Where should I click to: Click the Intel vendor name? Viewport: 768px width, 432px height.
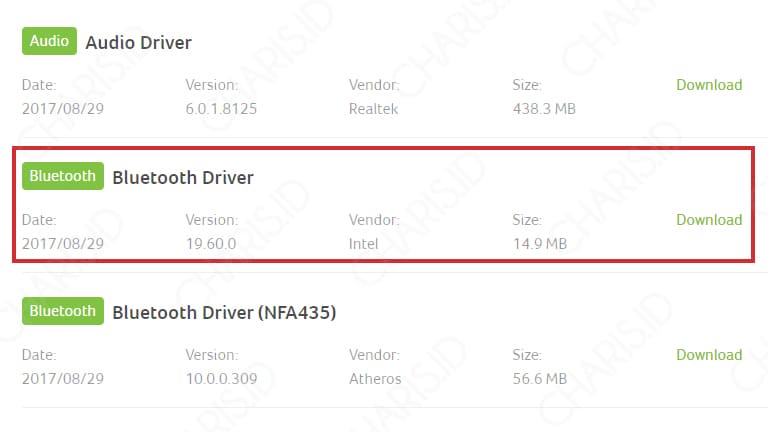pos(363,243)
